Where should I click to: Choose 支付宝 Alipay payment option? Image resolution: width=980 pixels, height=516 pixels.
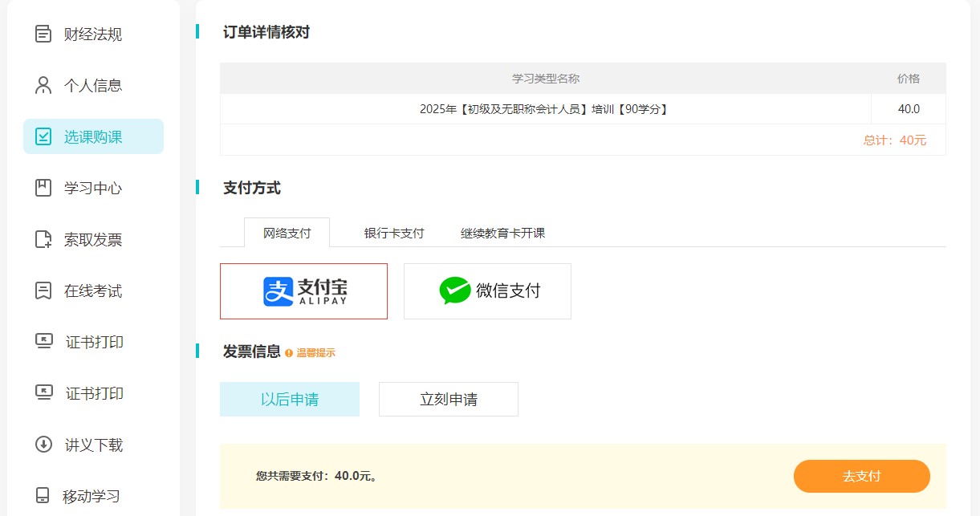click(303, 291)
